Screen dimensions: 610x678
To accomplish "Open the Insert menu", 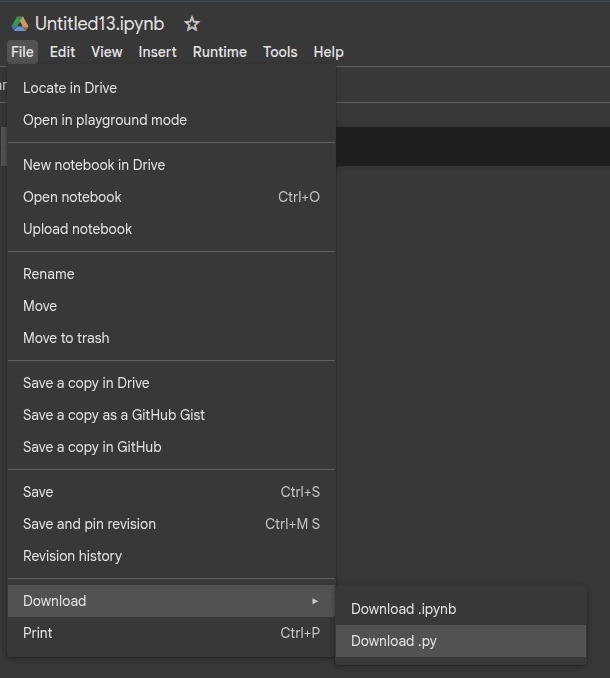I will coord(157,52).
